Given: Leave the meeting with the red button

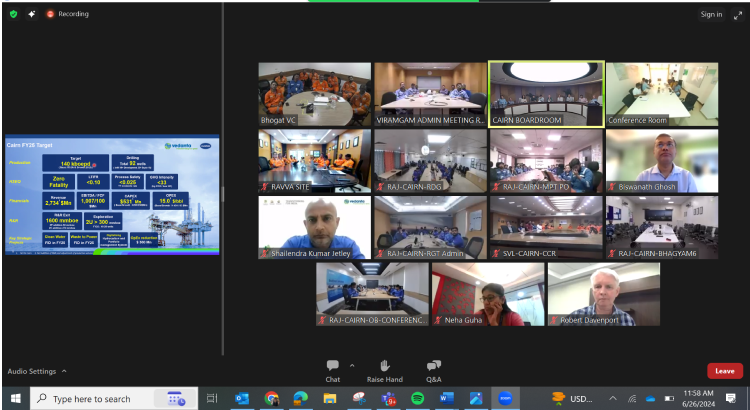Looking at the screenshot, I should click(724, 371).
